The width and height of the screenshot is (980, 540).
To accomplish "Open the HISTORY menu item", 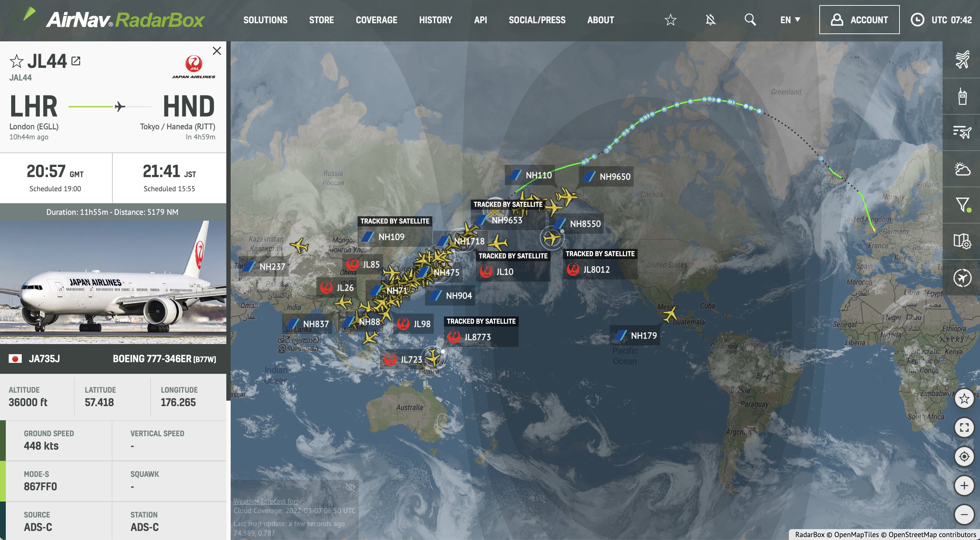I will 436,20.
